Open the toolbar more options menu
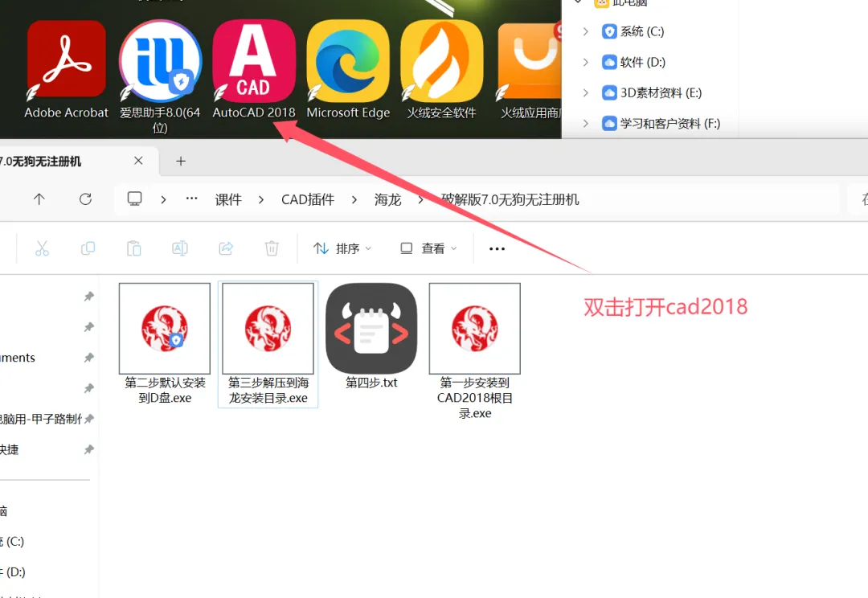This screenshot has width=868, height=598. pos(497,248)
